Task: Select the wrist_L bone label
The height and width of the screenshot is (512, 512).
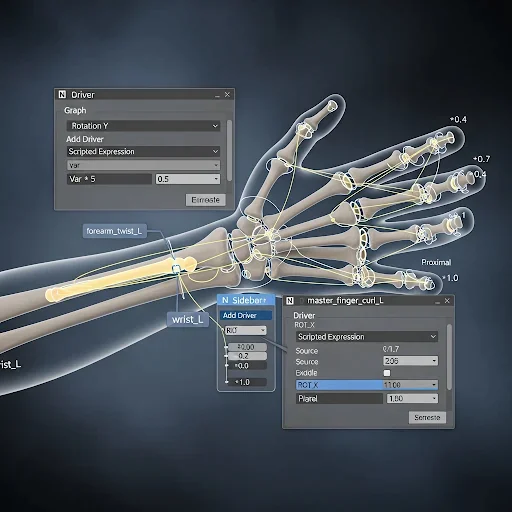Action: [187, 319]
